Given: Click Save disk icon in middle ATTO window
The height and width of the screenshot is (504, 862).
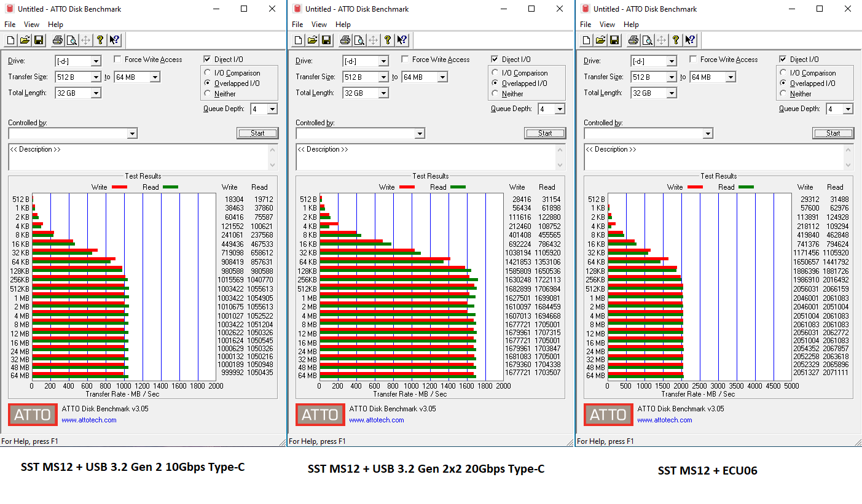Looking at the screenshot, I should click(x=326, y=41).
